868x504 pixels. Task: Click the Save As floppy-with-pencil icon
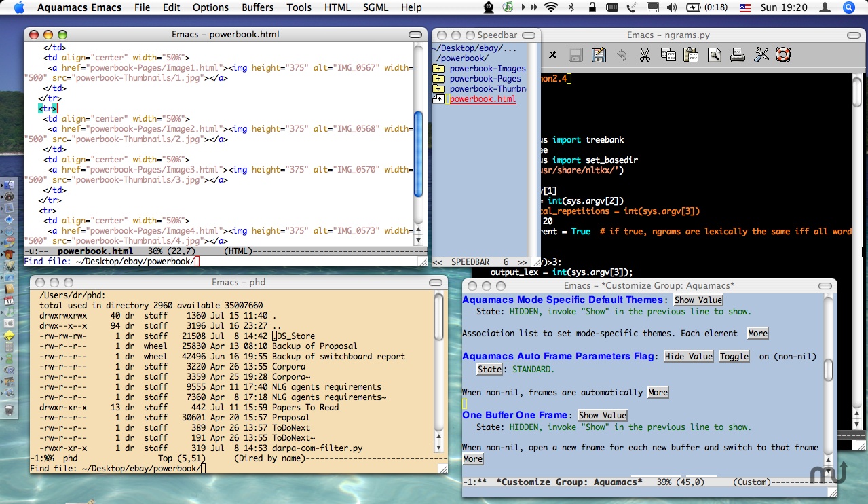coord(598,55)
